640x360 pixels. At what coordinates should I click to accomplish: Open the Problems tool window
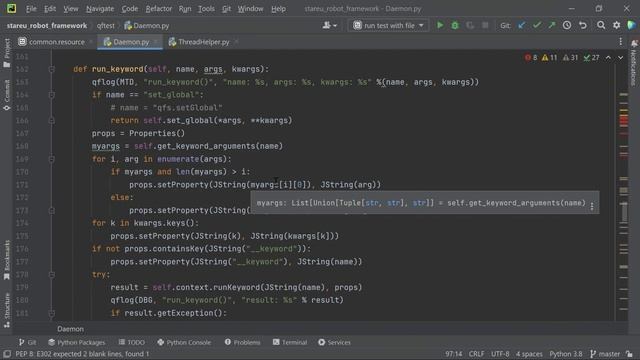click(x=242, y=342)
